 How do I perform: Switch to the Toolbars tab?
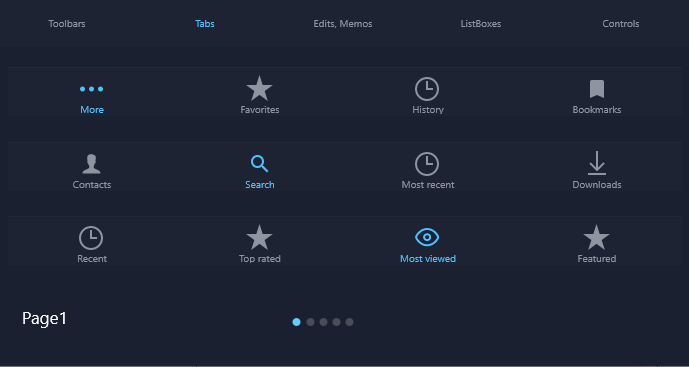(67, 24)
